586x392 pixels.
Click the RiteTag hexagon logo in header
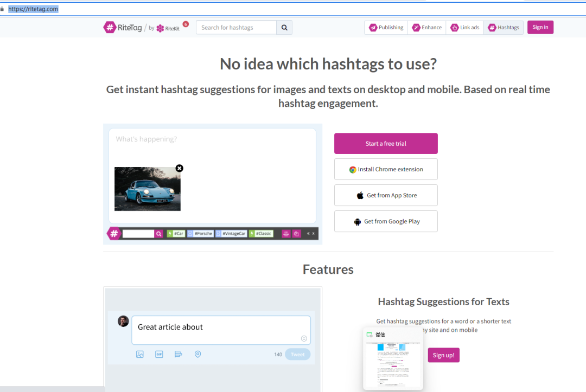click(x=110, y=28)
